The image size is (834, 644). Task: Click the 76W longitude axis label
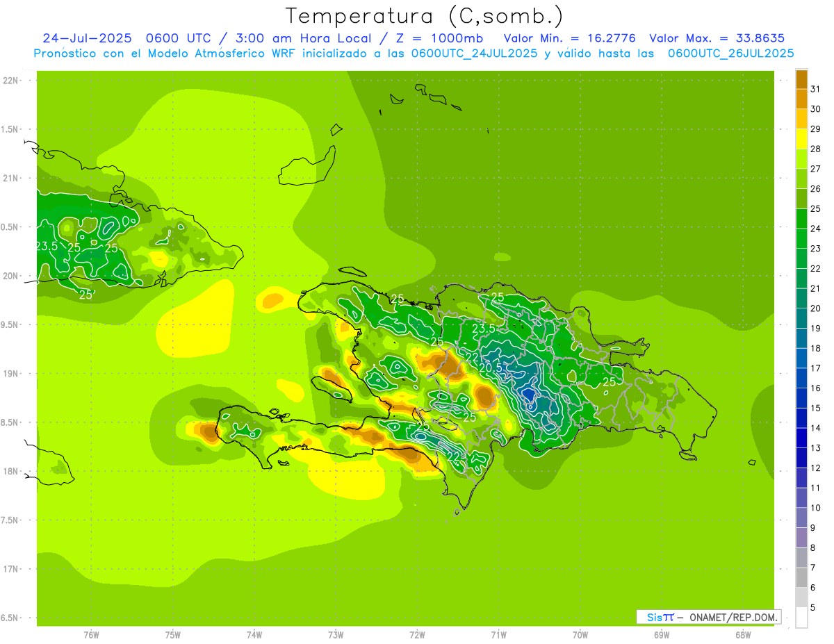pyautogui.click(x=91, y=635)
